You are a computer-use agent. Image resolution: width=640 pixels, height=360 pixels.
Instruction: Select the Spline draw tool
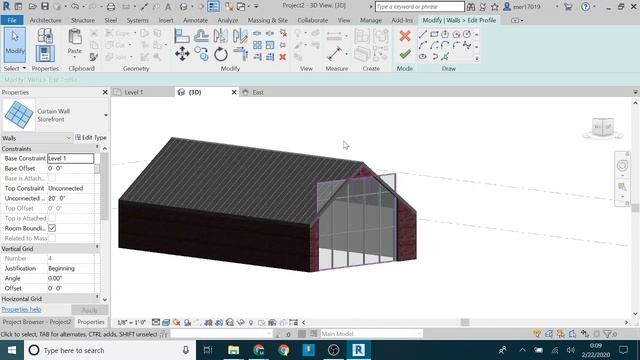pyautogui.click(x=467, y=45)
